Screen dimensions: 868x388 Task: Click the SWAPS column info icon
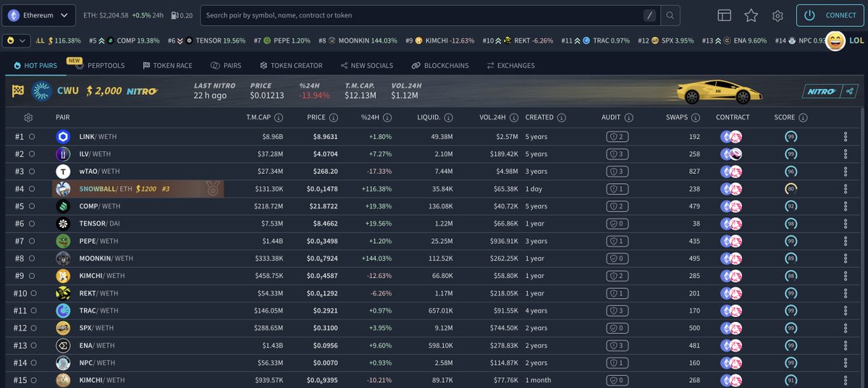[695, 117]
